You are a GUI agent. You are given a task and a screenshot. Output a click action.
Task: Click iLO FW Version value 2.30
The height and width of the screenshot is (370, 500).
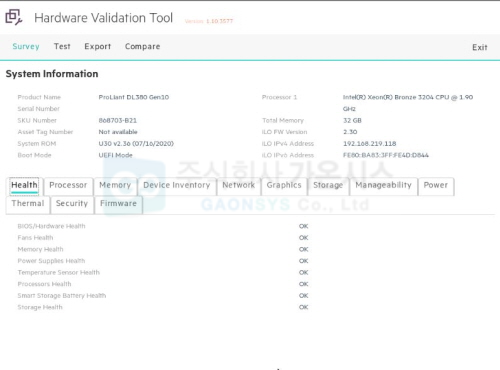pos(350,132)
